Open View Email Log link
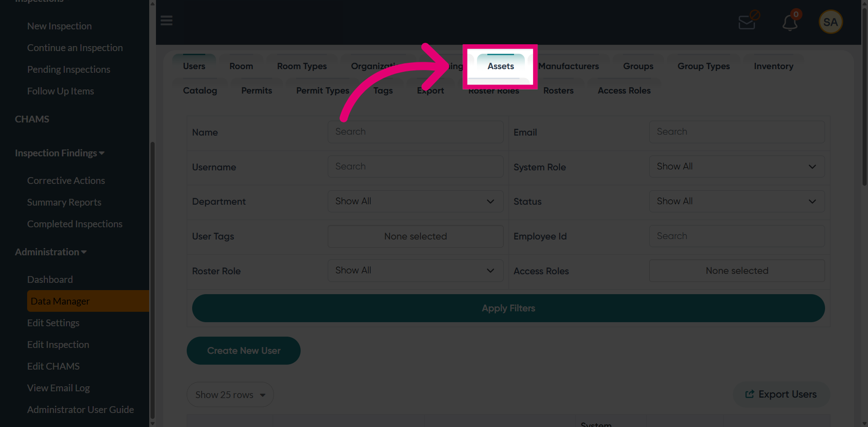Screen dimensions: 868x427 pyautogui.click(x=58, y=388)
